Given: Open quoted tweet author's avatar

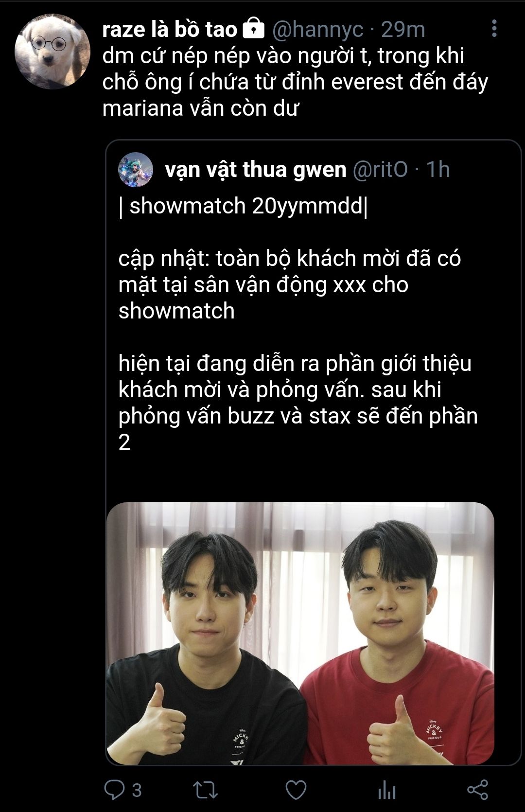Looking at the screenshot, I should 136,170.
